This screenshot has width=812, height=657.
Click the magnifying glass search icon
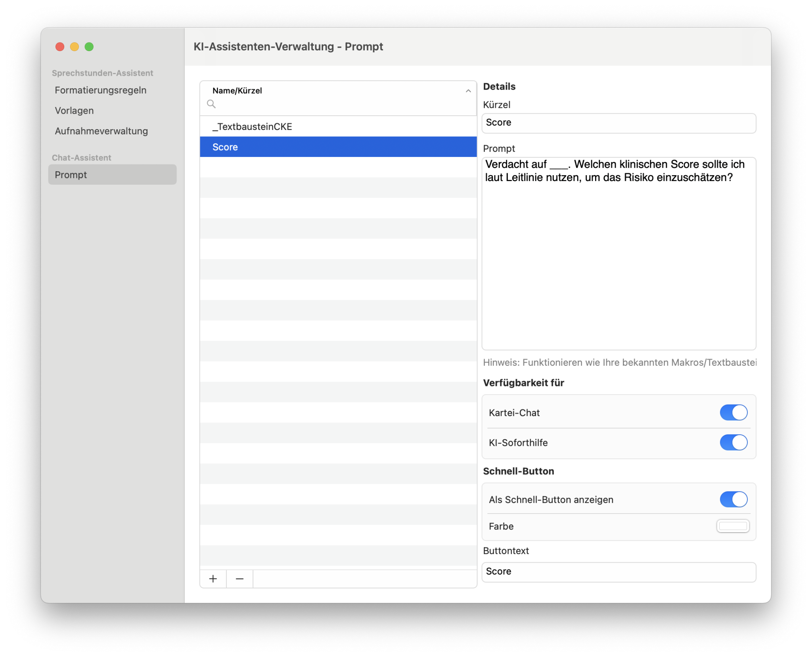tap(211, 104)
